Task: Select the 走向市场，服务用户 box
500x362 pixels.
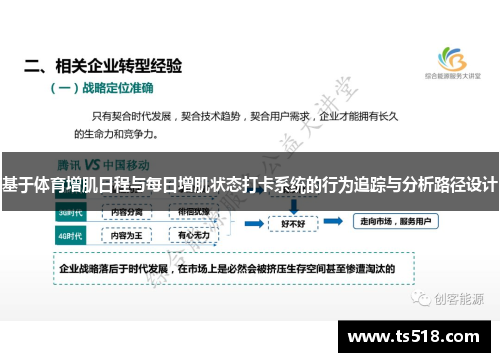Action: (x=396, y=221)
